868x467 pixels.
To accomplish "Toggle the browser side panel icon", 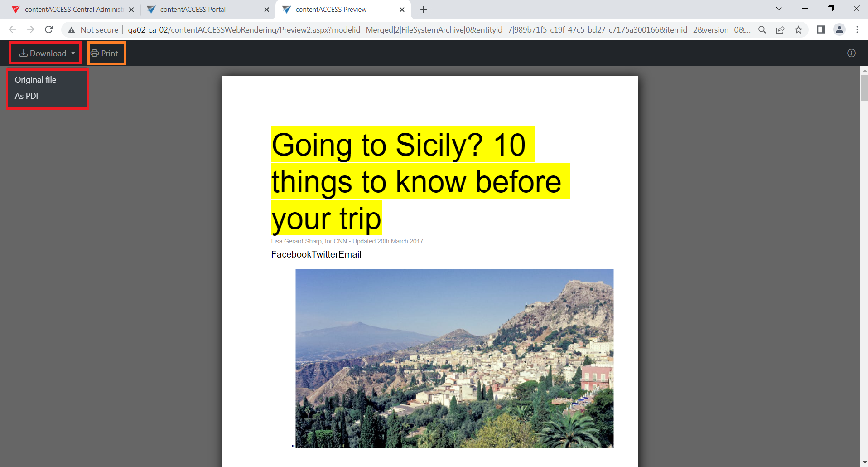I will pyautogui.click(x=820, y=30).
